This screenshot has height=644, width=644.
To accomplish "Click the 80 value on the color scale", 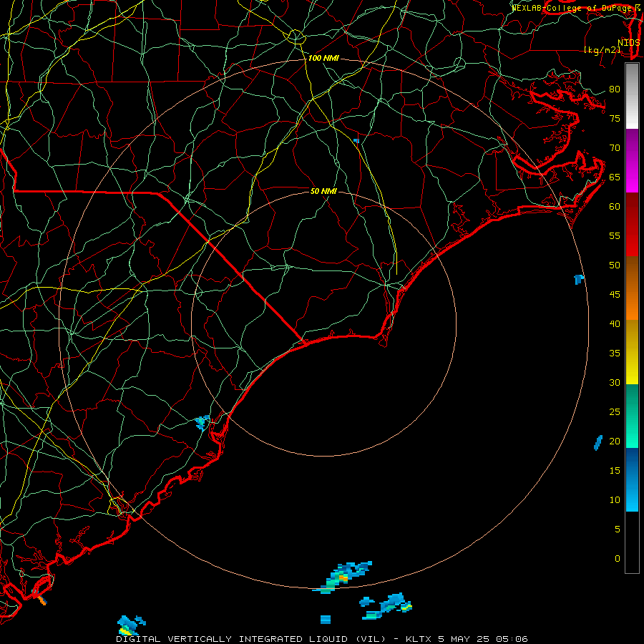I will 615,89.
